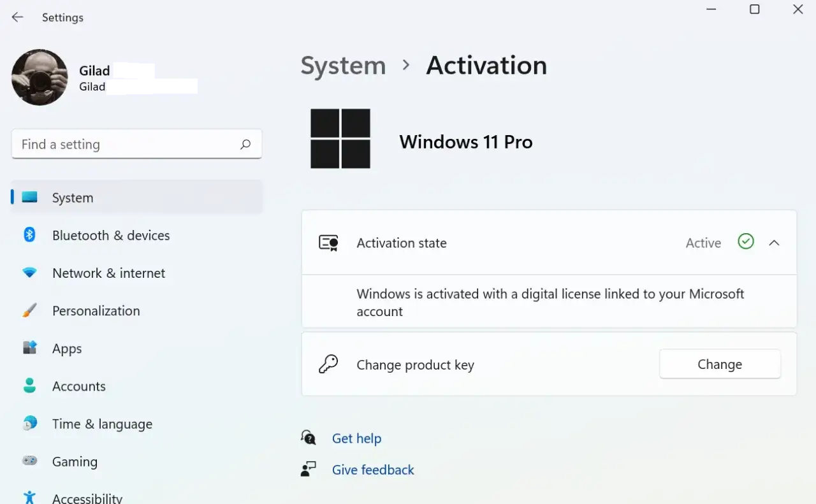
Task: Open Accessibility label in sidebar
Action: [x=87, y=498]
